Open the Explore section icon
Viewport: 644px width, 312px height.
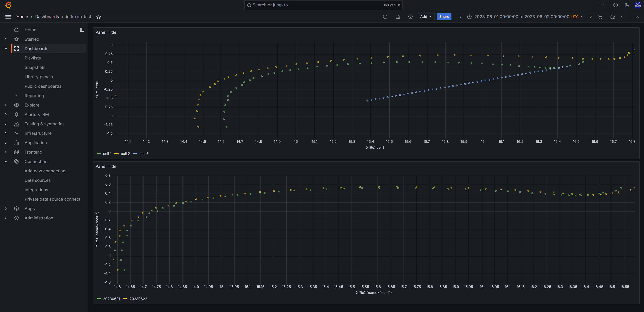[16, 105]
